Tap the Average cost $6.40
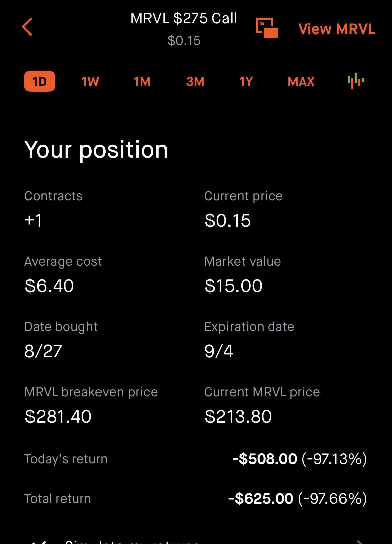Screen dimensions: 392x544 [49, 286]
